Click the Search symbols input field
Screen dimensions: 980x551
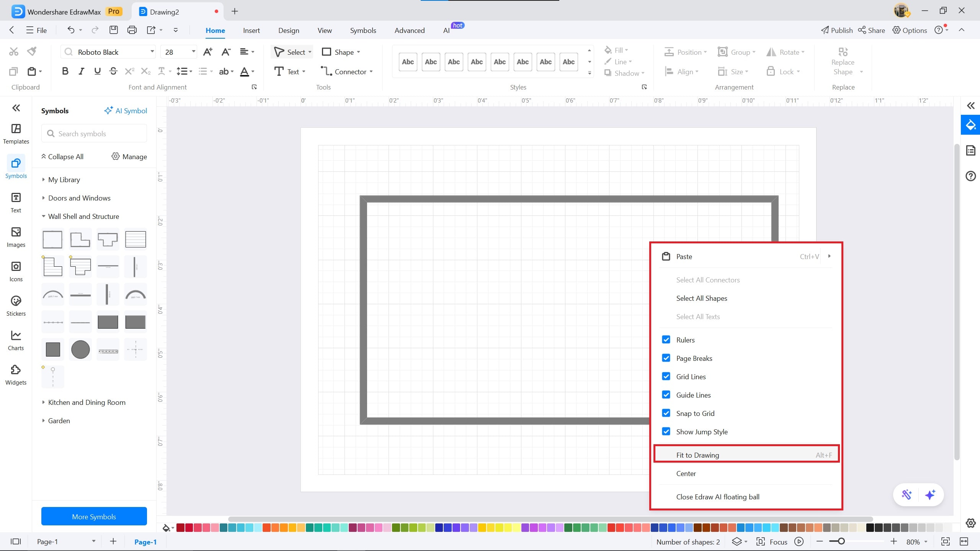point(94,134)
